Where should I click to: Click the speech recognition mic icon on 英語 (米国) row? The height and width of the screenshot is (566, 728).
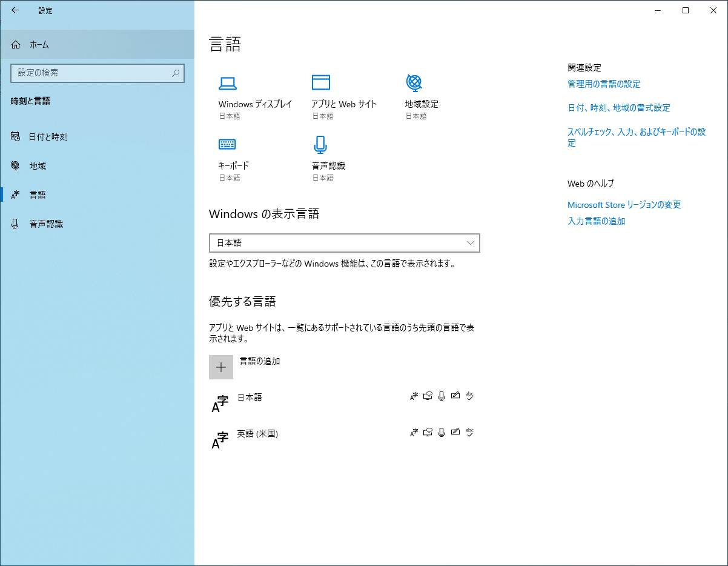tap(442, 433)
